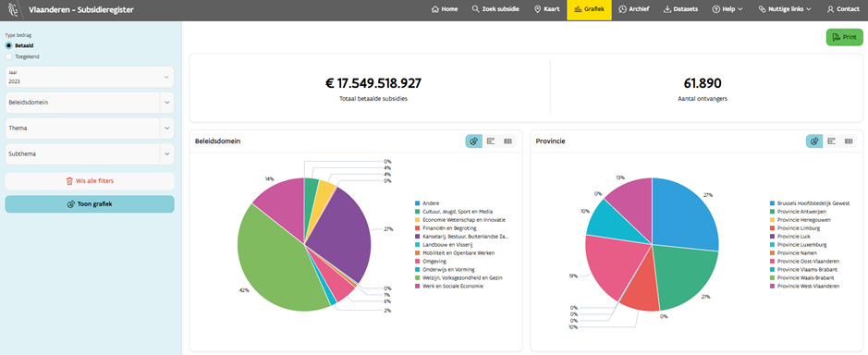This screenshot has height=355, width=868.
Task: Open the Datasets page
Action: pyautogui.click(x=680, y=9)
